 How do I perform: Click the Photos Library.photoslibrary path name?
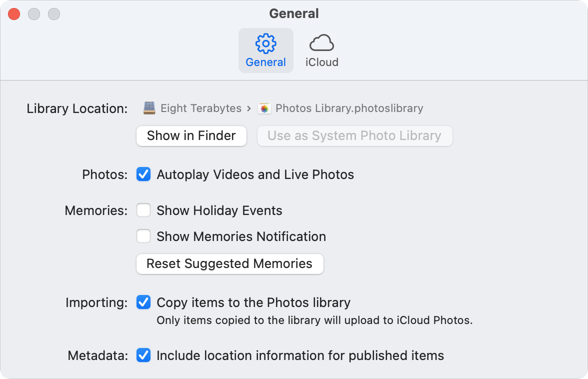(x=349, y=108)
